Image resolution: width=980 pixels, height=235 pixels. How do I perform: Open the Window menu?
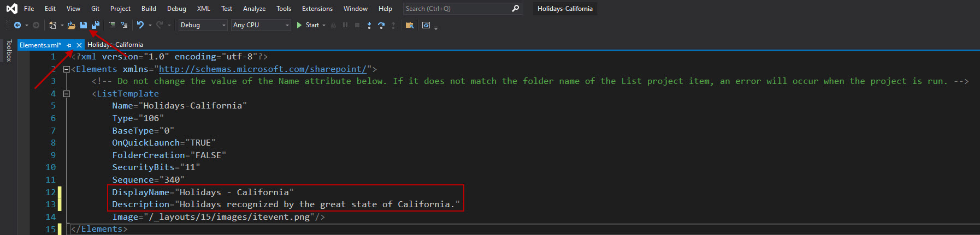point(356,9)
